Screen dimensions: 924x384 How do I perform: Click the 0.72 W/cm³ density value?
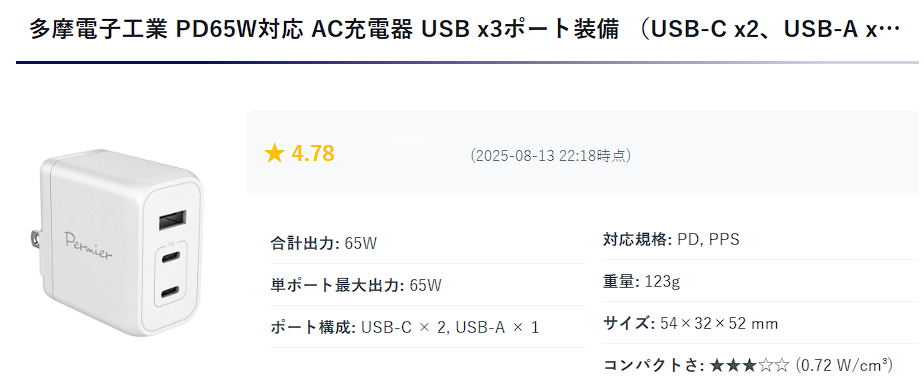pos(844,365)
